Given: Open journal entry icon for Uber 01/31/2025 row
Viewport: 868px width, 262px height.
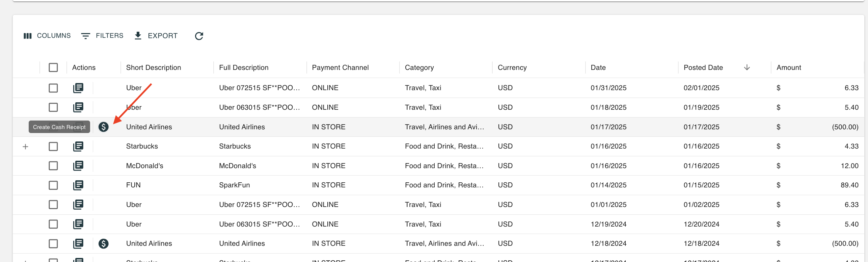Looking at the screenshot, I should (x=78, y=88).
